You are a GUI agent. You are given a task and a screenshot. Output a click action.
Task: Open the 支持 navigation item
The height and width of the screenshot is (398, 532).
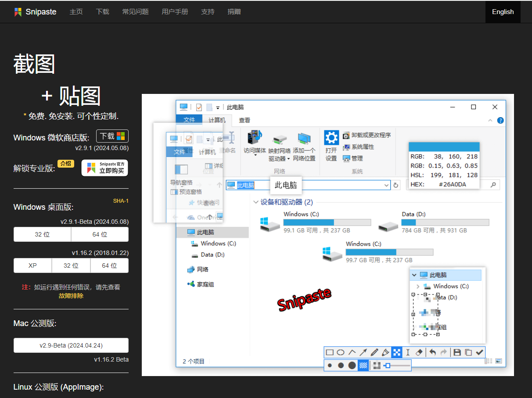[208, 12]
